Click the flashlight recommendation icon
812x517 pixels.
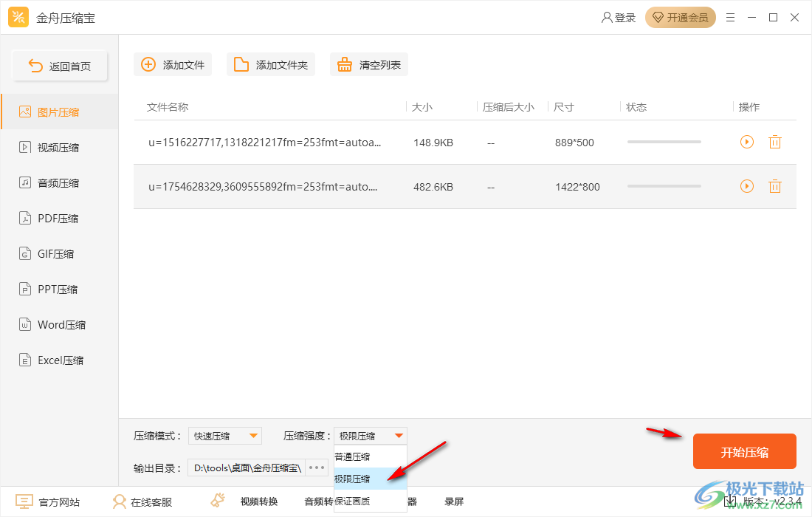click(x=218, y=500)
